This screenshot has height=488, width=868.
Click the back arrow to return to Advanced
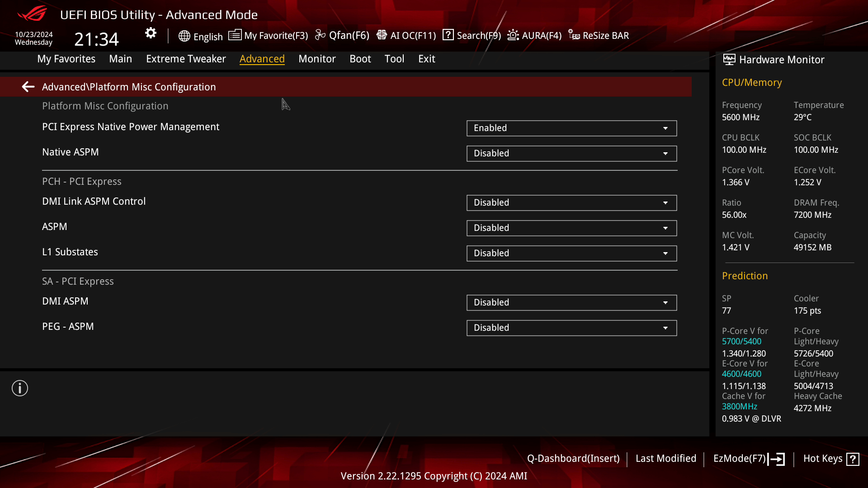click(x=28, y=86)
